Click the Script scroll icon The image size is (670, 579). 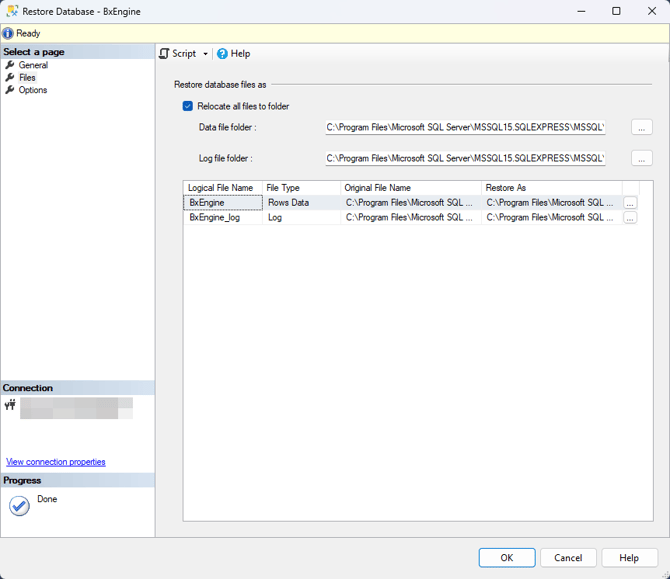point(164,53)
